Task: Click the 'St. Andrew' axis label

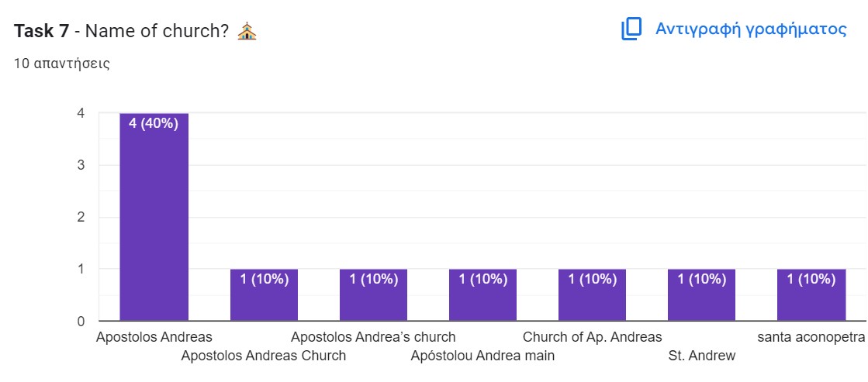Action: click(x=701, y=356)
